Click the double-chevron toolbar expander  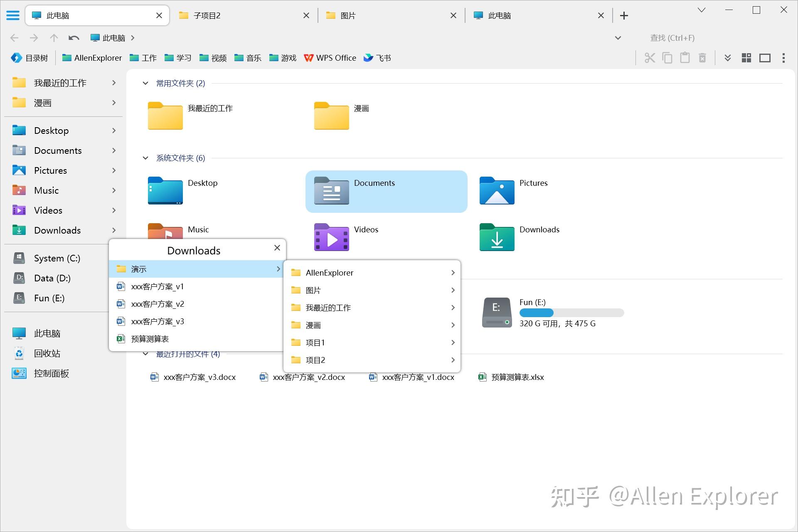click(727, 58)
